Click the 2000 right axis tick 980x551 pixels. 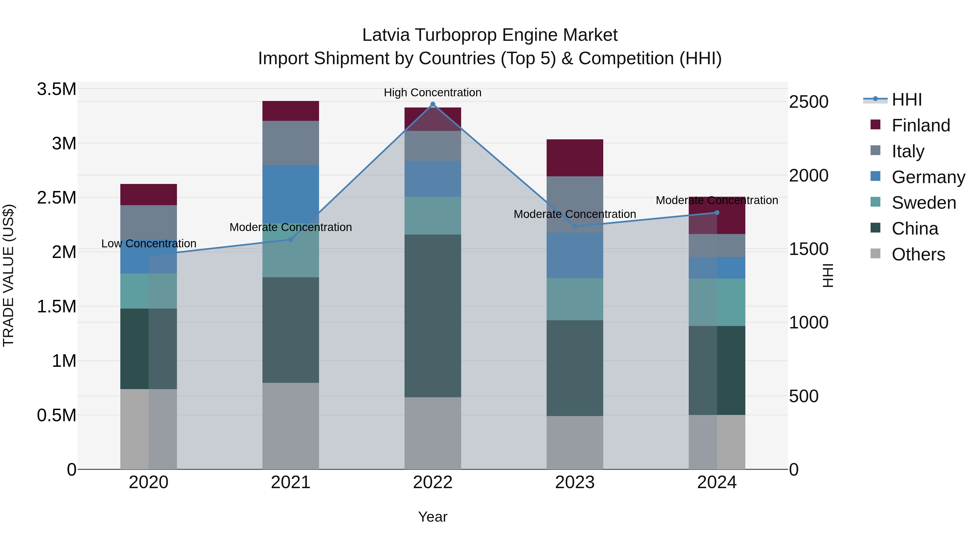(x=809, y=175)
